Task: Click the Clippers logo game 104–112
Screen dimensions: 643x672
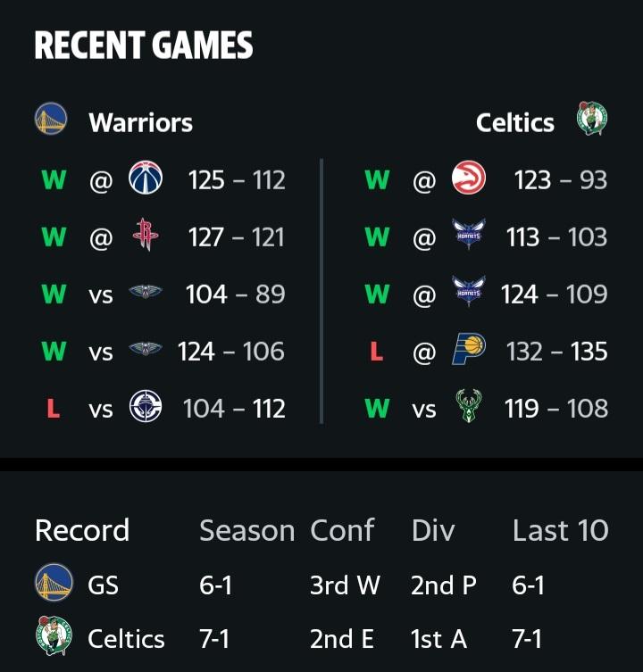Action: [146, 406]
